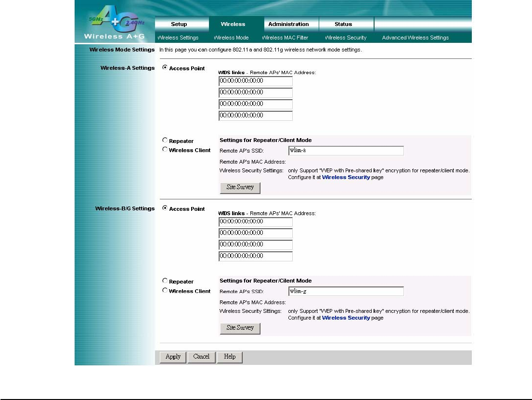Run Site Survey for Wireless-A
Image resolution: width=532 pixels, height=400 pixels.
click(240, 188)
